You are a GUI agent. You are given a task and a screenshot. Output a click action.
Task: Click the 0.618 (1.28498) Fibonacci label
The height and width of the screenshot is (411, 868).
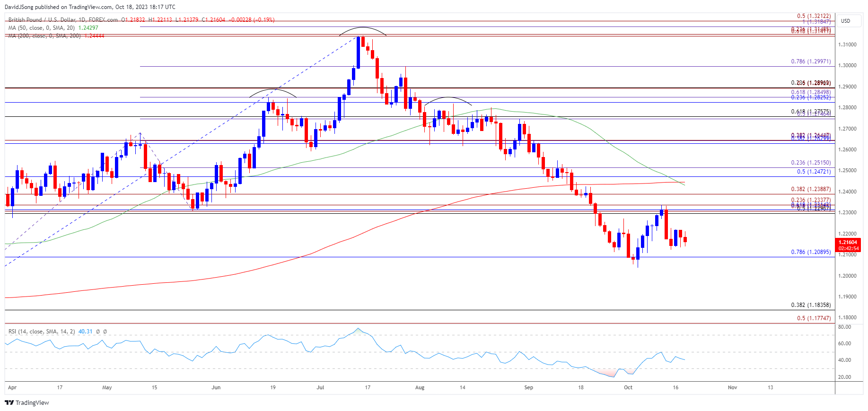[811, 92]
